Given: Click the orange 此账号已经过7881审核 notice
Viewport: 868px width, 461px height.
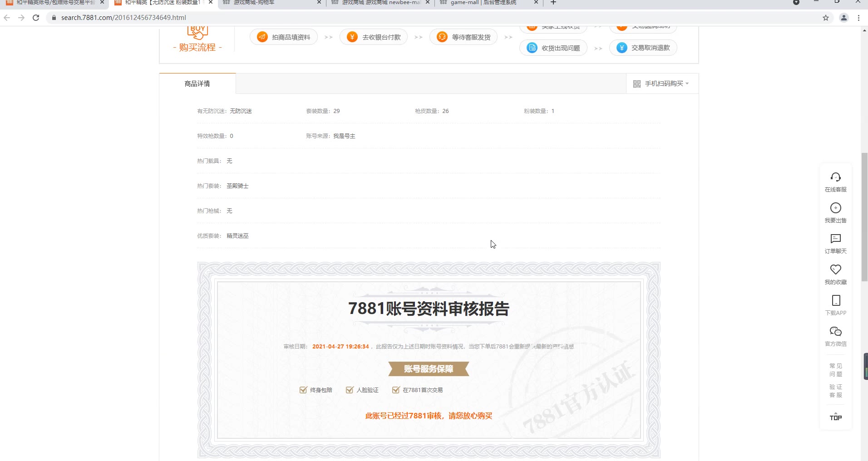Looking at the screenshot, I should click(x=429, y=416).
